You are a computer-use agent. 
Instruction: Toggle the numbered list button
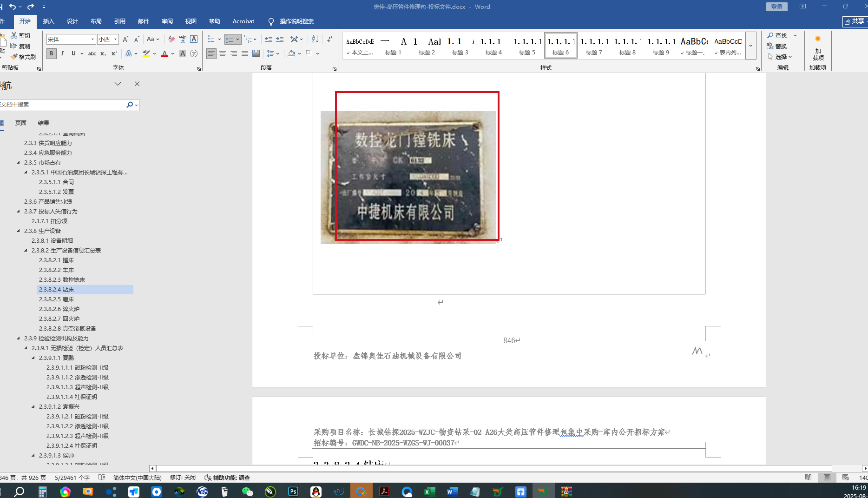230,39
